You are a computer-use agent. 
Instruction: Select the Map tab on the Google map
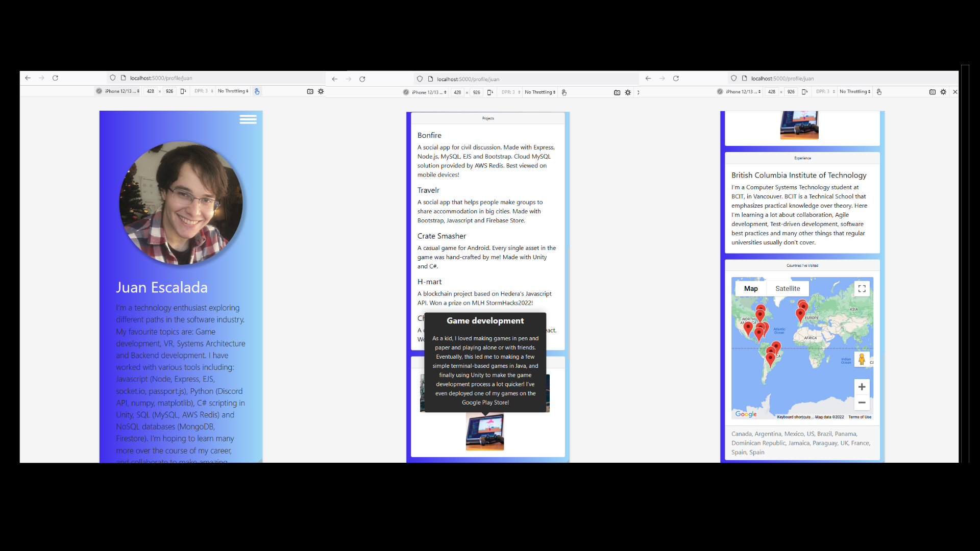click(751, 289)
